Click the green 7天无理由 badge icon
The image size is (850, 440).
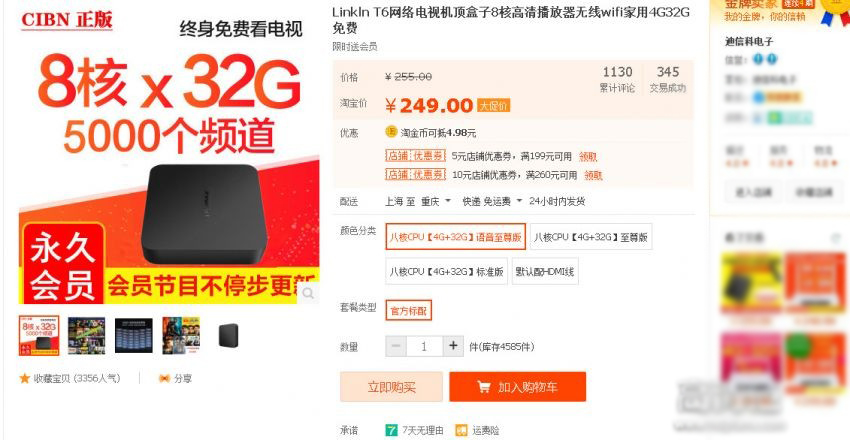coord(391,431)
